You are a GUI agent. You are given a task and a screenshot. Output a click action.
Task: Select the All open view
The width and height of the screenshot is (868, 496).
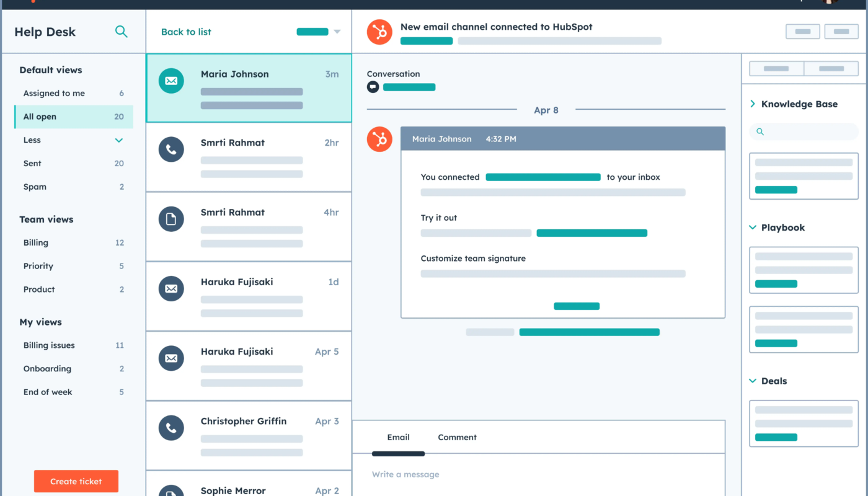click(74, 117)
